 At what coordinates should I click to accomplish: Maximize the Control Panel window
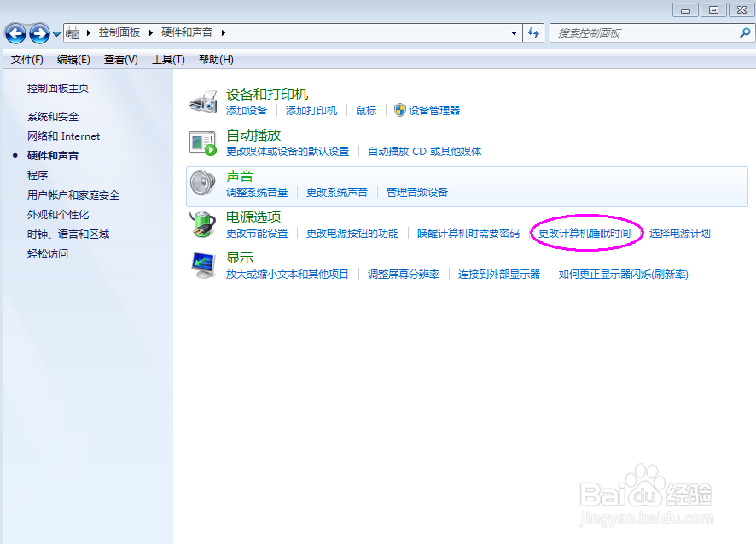[x=713, y=10]
